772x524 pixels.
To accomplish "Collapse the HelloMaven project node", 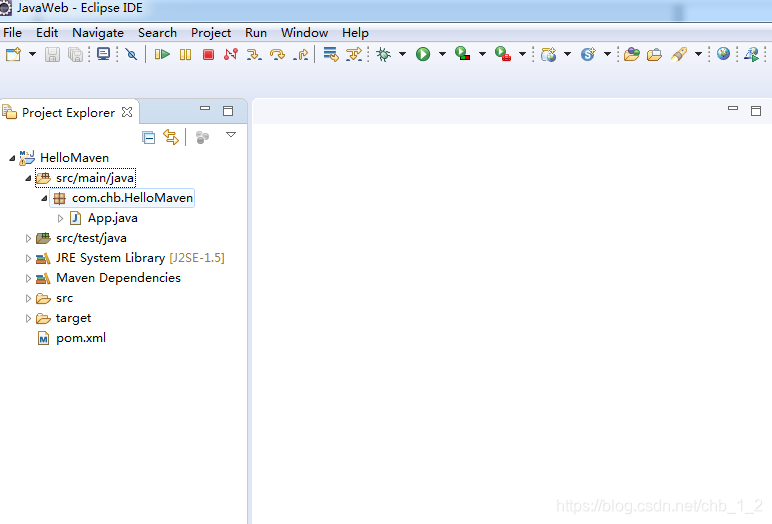I will coord(12,158).
